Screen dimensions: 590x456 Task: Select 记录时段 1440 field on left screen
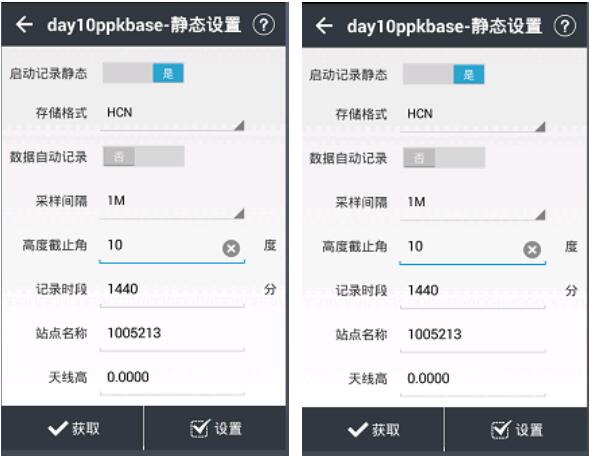172,293
